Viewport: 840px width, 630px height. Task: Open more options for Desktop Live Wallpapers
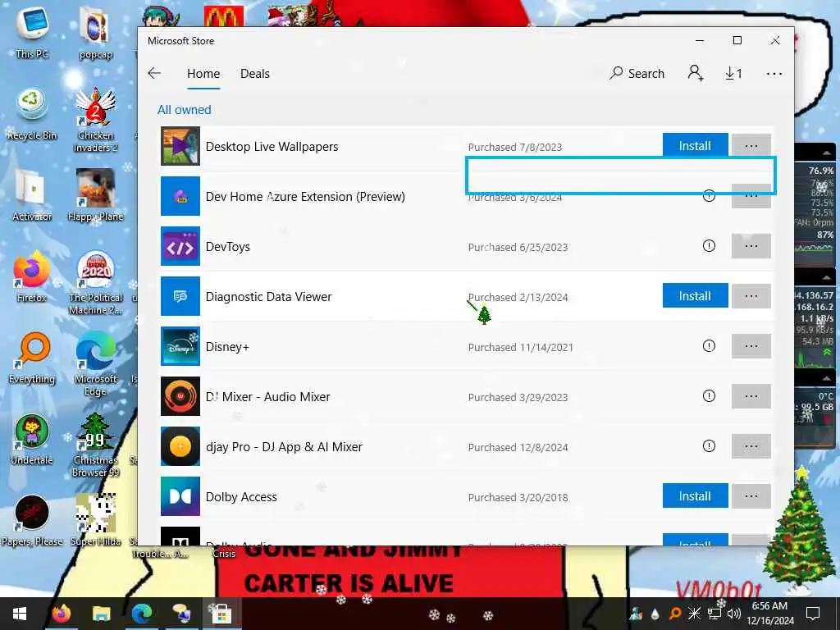(x=751, y=146)
